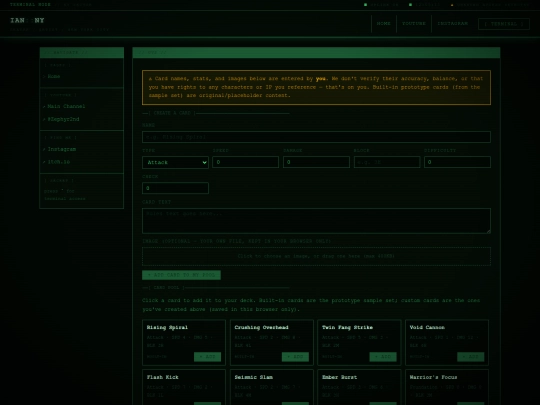Add Twin Fang Strike card to deck
The image size is (540, 405).
click(383, 357)
